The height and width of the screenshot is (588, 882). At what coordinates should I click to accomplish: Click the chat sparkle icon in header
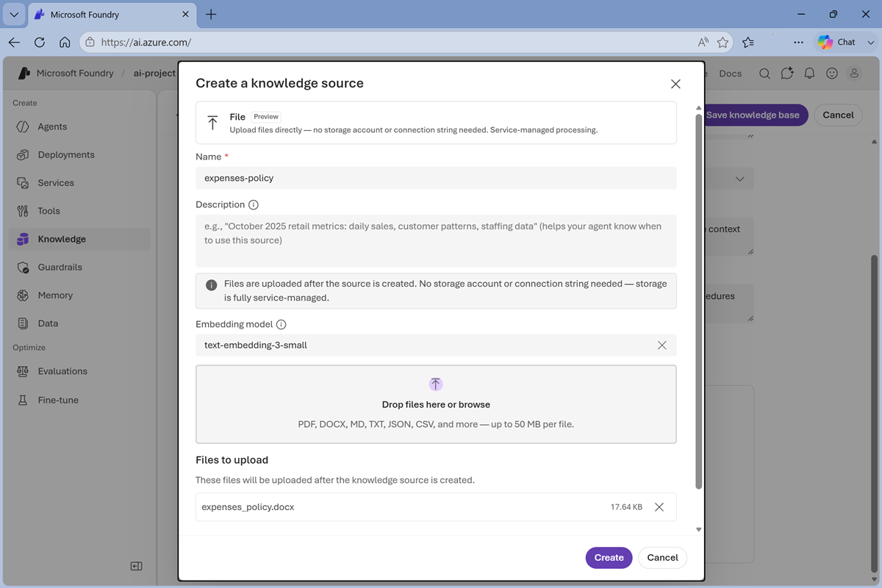click(x=787, y=73)
